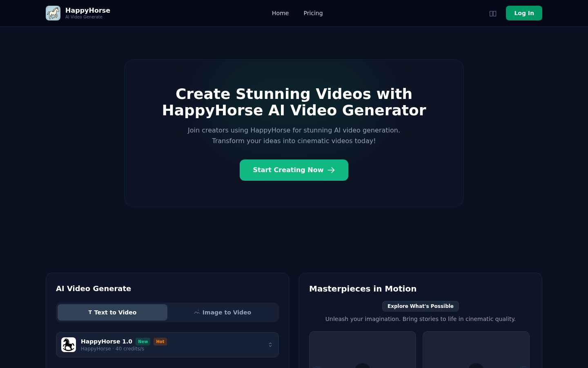Image resolution: width=588 pixels, height=368 pixels.
Task: Switch to the Text to Video tab
Action: 112,312
